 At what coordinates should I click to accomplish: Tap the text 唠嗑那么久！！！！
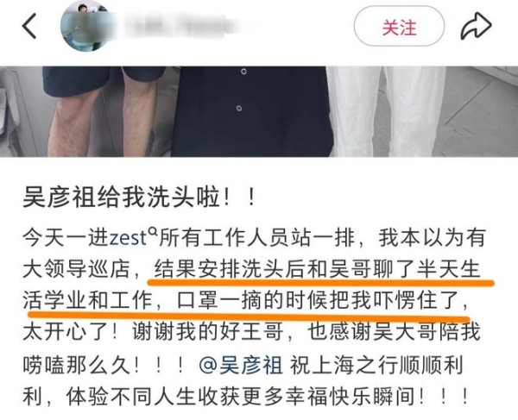tap(104, 365)
